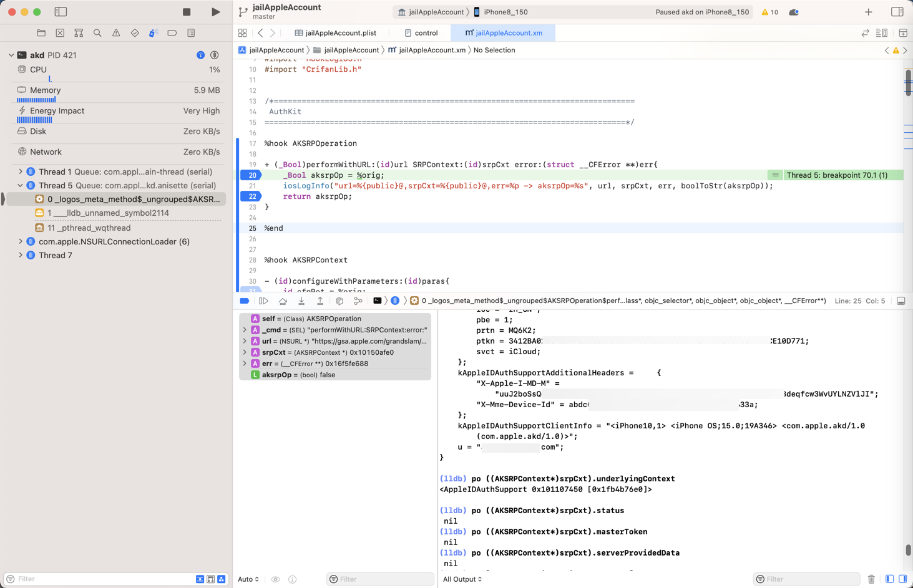The image size is (913, 588).
Task: Toggle Quick Look eye for variable
Action: click(x=275, y=579)
